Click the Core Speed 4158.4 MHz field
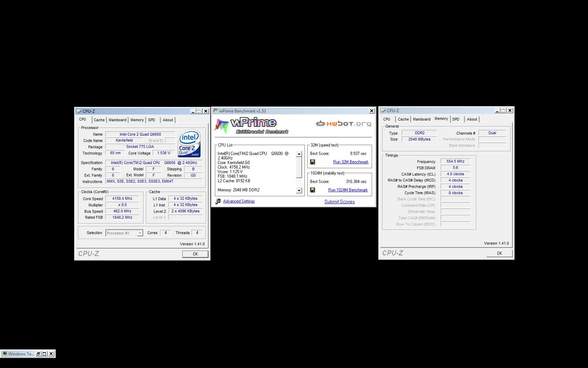 coord(122,199)
